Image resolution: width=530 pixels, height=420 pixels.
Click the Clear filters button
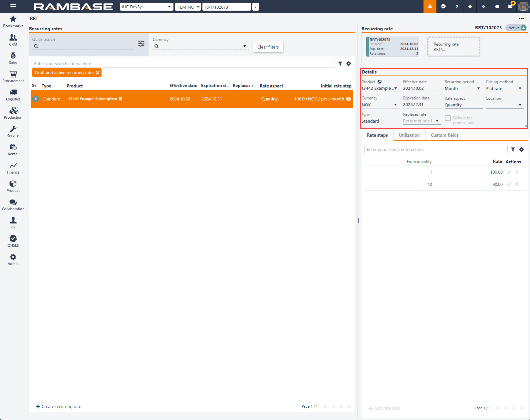268,47
